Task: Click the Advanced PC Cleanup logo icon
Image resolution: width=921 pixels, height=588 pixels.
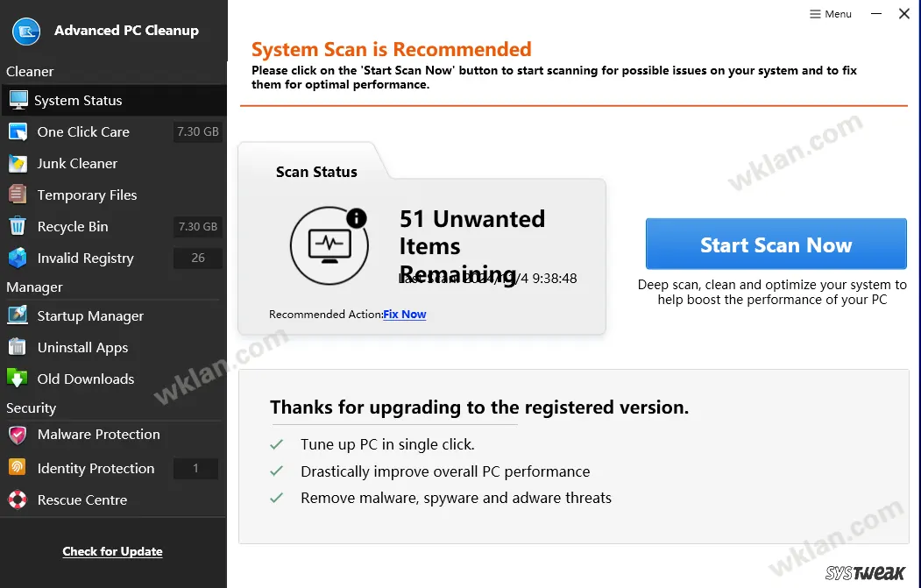Action: click(26, 32)
